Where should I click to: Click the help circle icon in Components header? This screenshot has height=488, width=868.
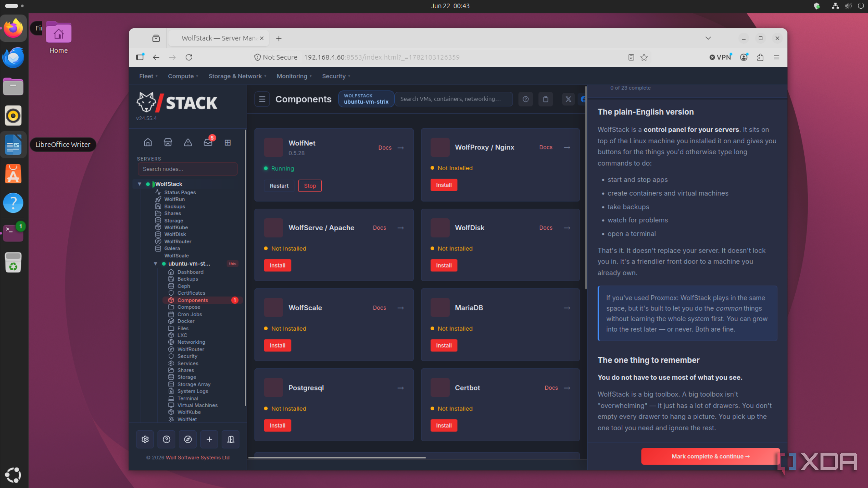click(x=526, y=99)
